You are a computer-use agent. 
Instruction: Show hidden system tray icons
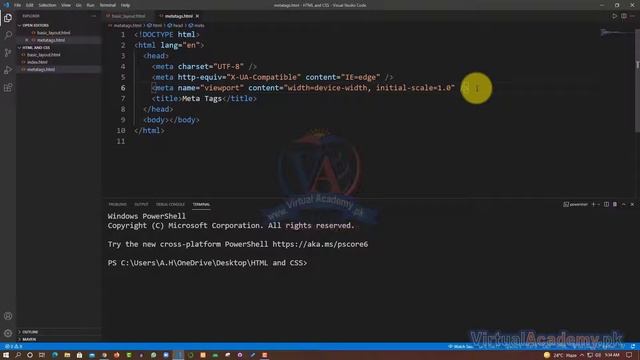click(x=582, y=355)
